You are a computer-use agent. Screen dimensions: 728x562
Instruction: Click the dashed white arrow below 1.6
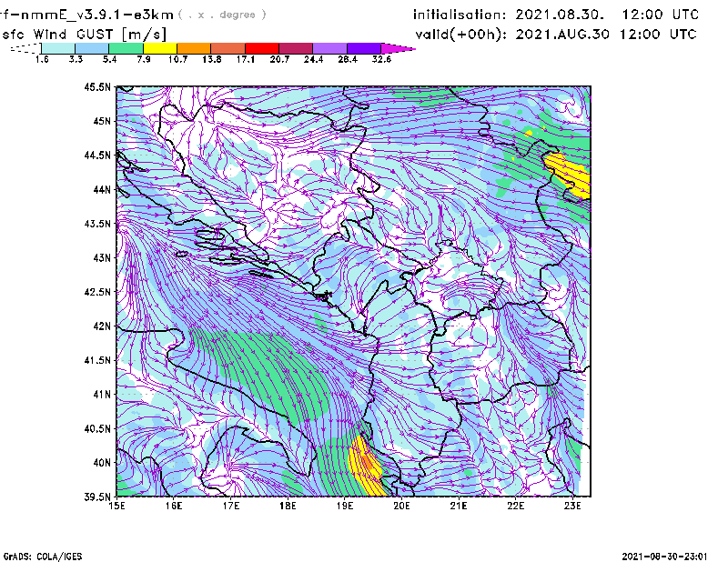(25, 48)
